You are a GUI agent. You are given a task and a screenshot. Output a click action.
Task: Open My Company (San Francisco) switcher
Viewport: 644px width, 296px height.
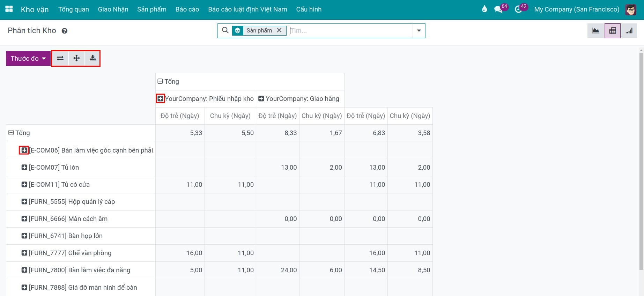point(577,9)
